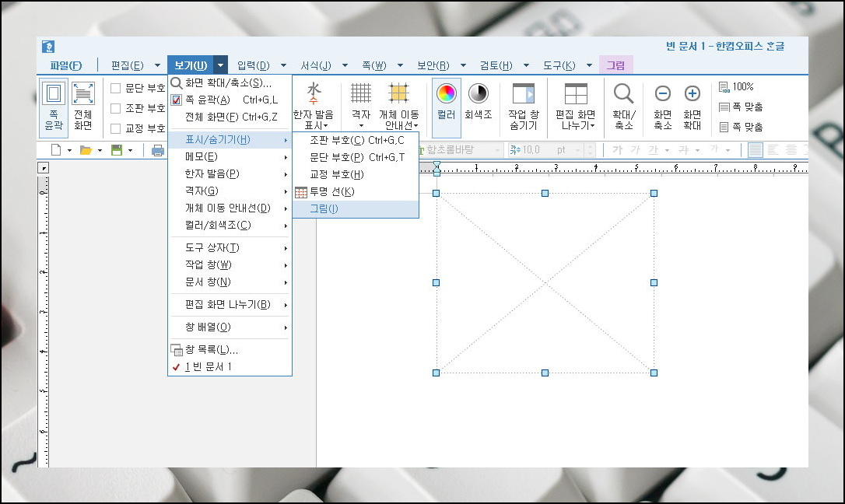
Task: Click the new document icon
Action: (56, 149)
